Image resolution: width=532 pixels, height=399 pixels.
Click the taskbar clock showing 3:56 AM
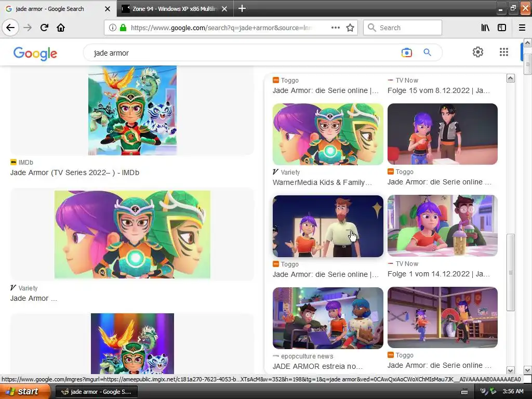click(513, 391)
